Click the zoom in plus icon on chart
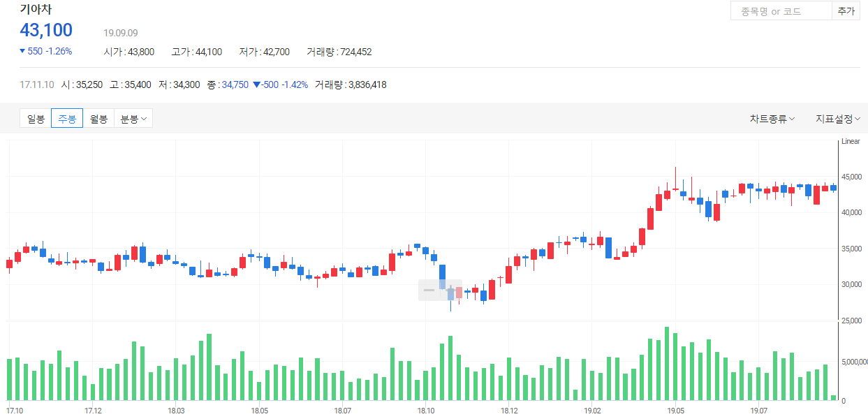This screenshot has width=868, height=419. pos(451,290)
